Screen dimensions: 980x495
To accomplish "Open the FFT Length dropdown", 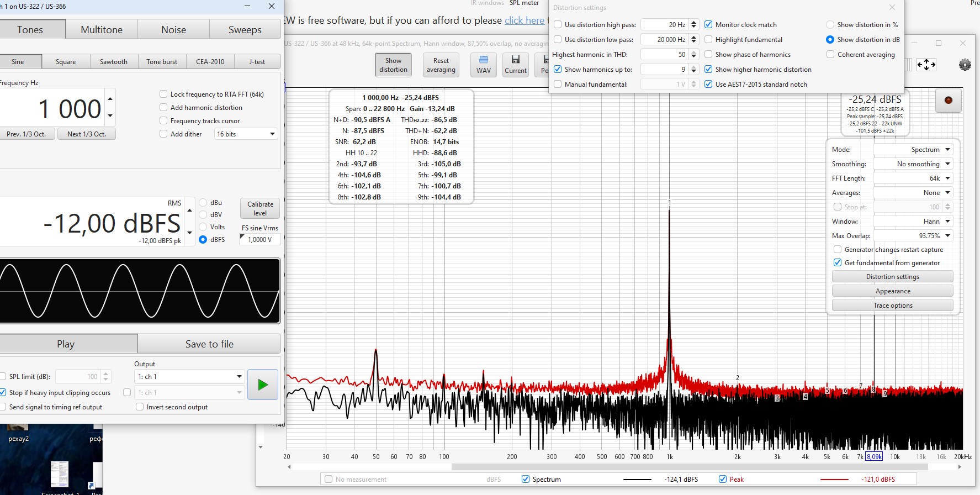I will [913, 178].
